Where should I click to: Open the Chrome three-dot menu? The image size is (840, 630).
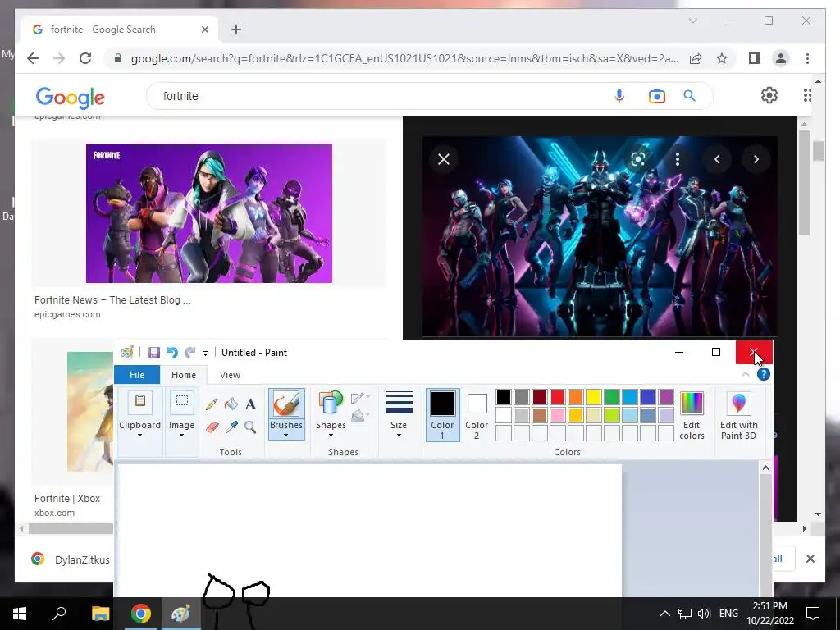(807, 58)
